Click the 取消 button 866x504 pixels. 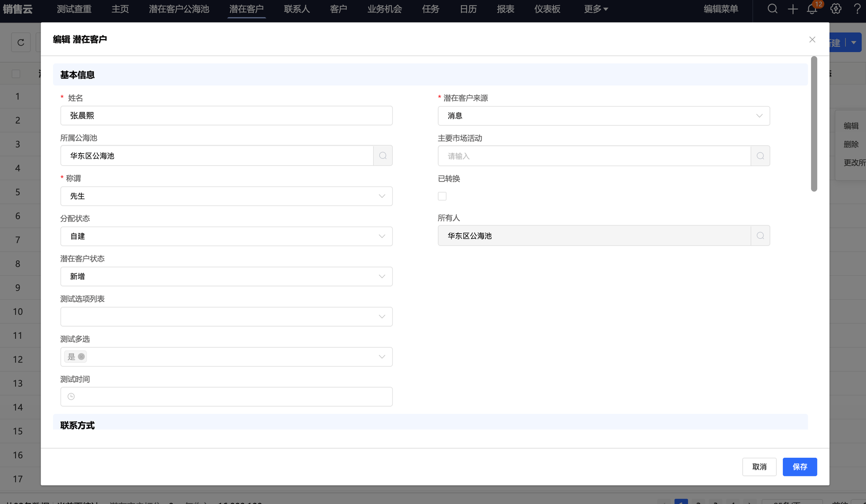coord(759,467)
